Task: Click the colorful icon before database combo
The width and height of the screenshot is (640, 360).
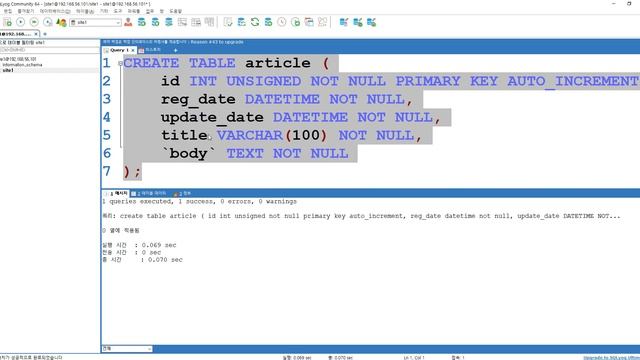Action: click(61, 22)
